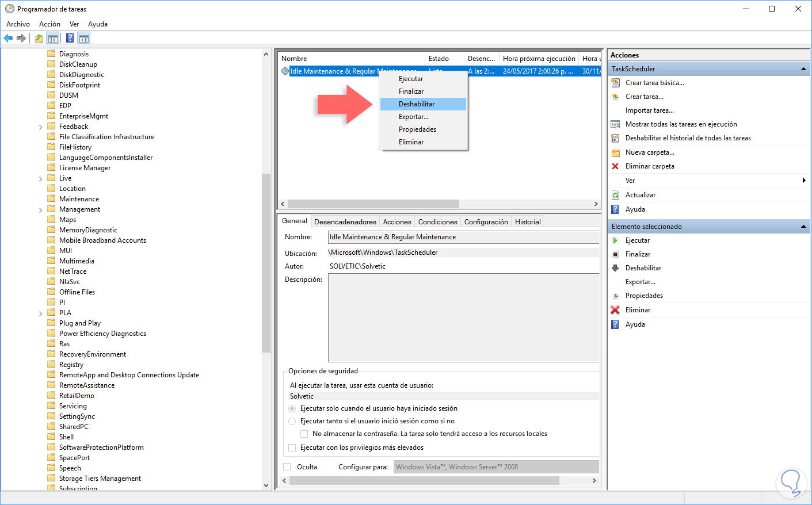Click inside the Descripción text box
This screenshot has height=505, width=812.
[x=463, y=318]
